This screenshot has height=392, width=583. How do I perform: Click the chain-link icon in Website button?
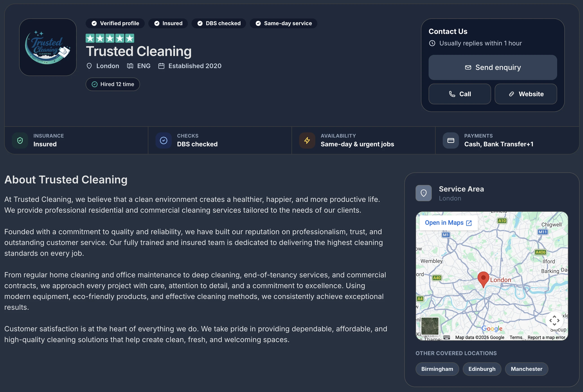pyautogui.click(x=512, y=94)
